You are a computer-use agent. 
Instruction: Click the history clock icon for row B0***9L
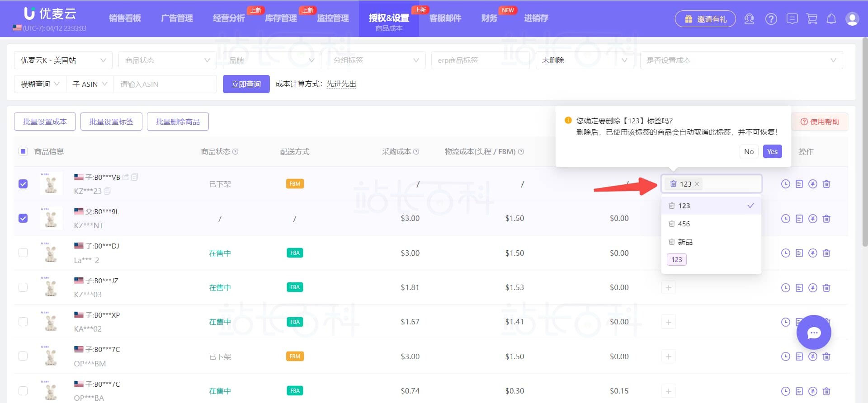[786, 219]
